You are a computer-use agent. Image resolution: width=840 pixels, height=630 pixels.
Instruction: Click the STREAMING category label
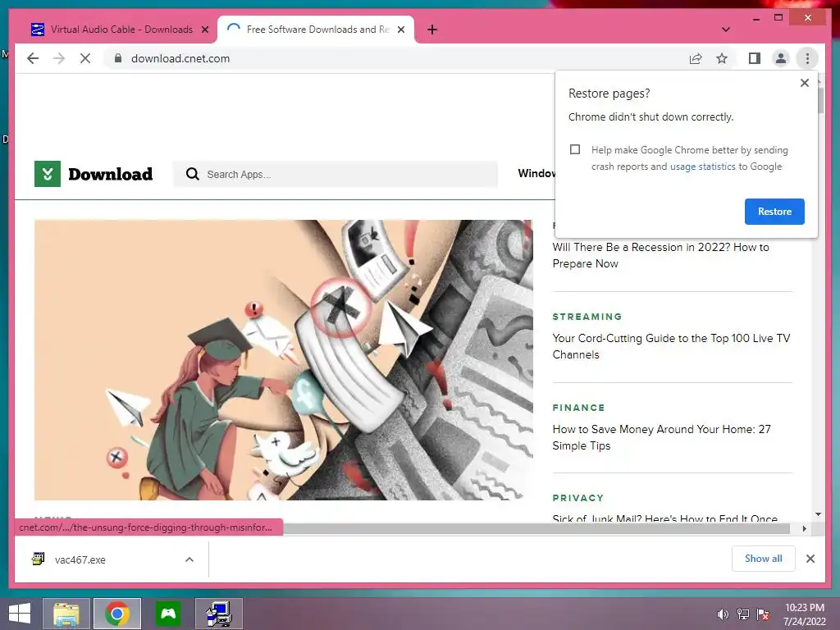(x=587, y=317)
